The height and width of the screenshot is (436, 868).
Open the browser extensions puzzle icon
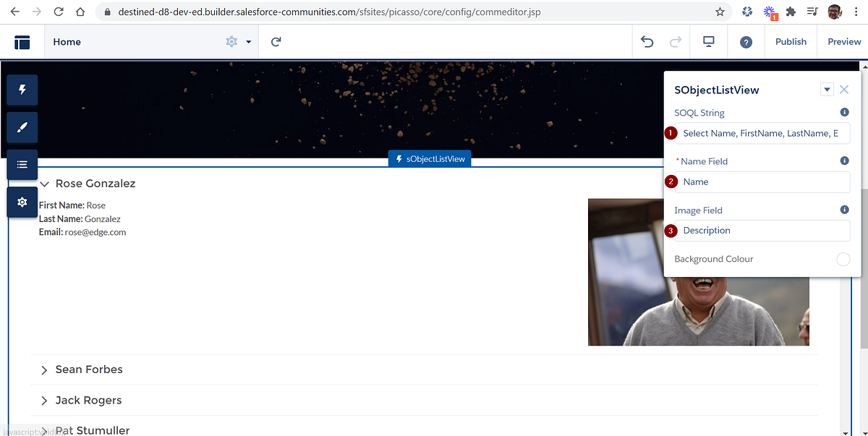pos(791,12)
